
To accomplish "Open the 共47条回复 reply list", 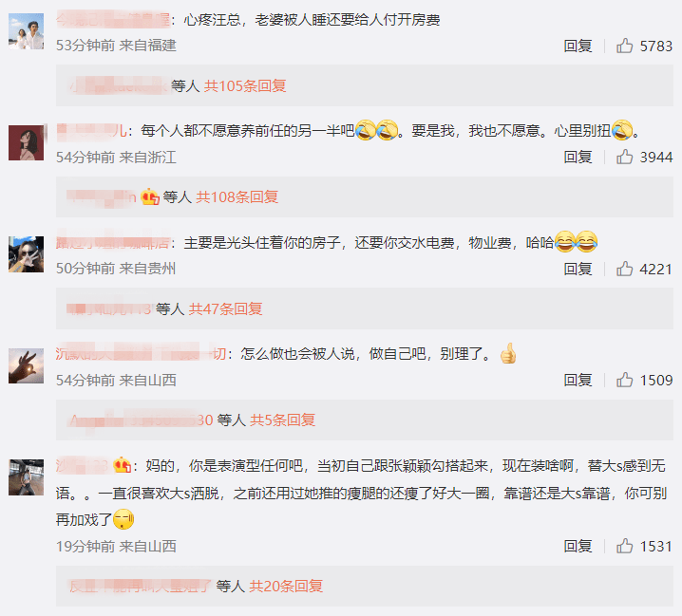I will [225, 309].
